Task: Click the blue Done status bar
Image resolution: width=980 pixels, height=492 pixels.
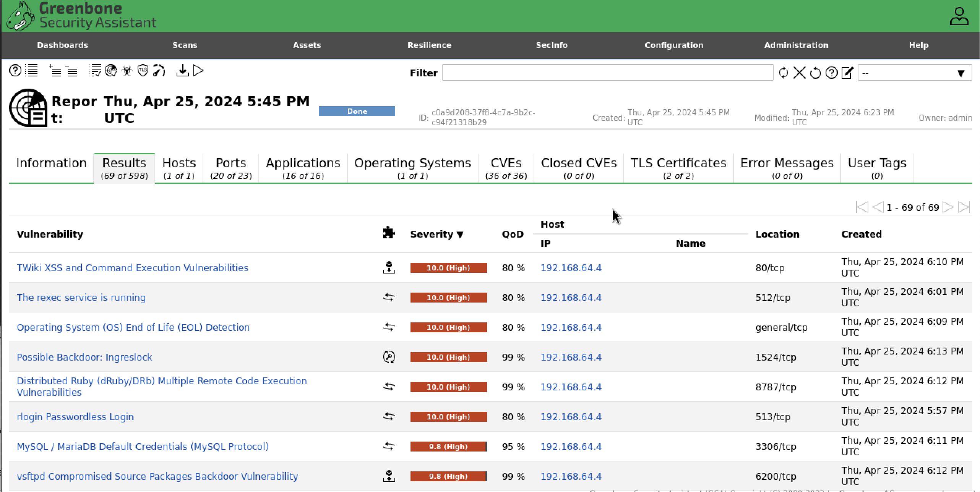Action: click(357, 111)
